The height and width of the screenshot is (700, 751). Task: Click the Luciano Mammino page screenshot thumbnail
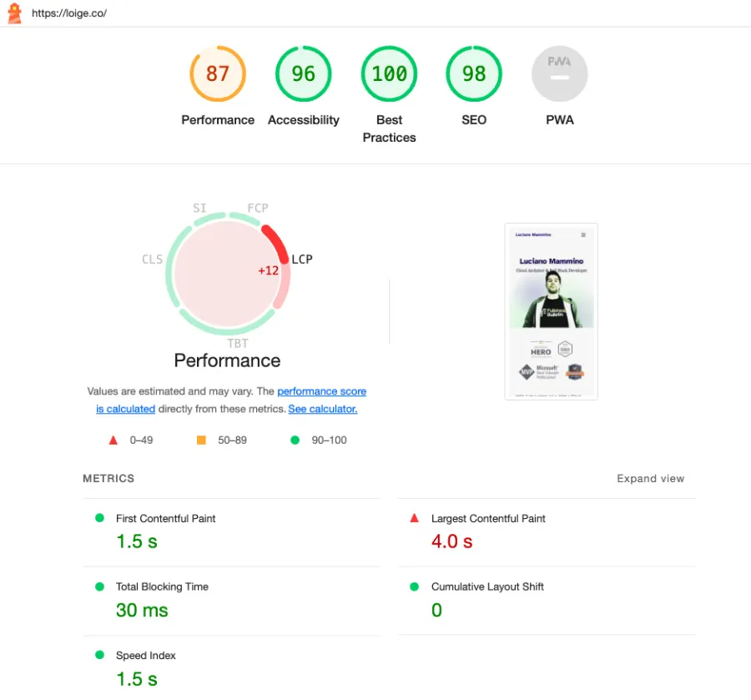pyautogui.click(x=551, y=310)
